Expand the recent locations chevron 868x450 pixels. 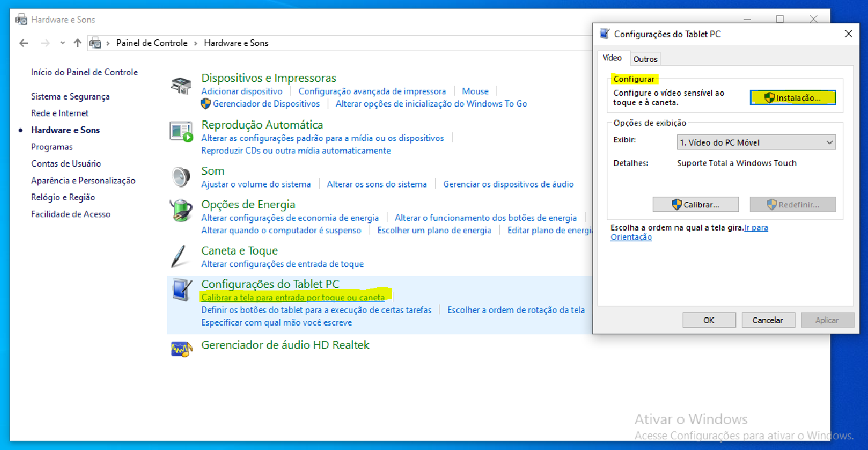click(x=62, y=43)
